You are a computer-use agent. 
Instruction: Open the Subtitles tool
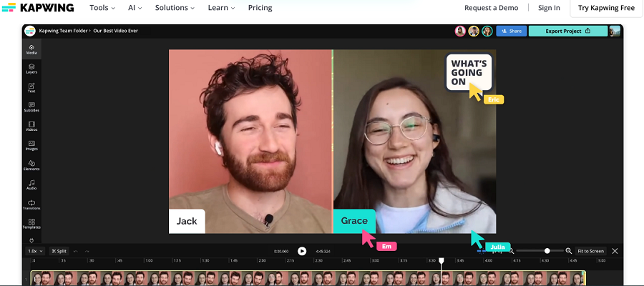[x=31, y=107]
